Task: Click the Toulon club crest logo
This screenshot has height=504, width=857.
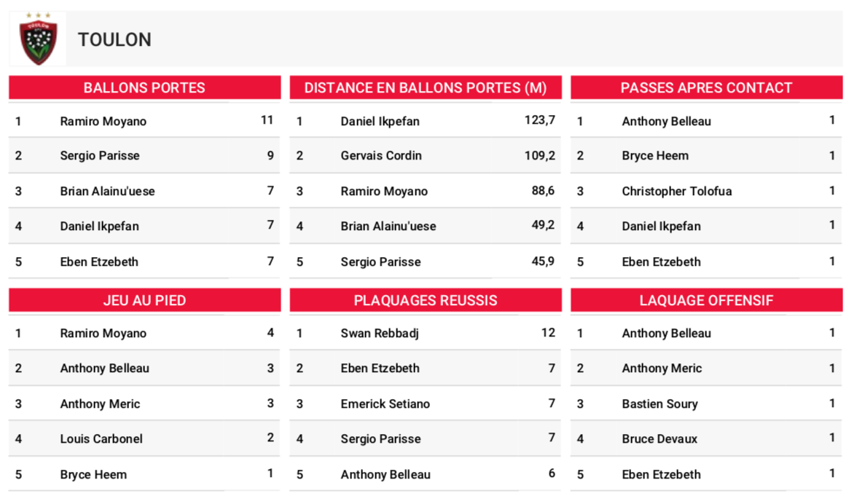Action: (38, 39)
